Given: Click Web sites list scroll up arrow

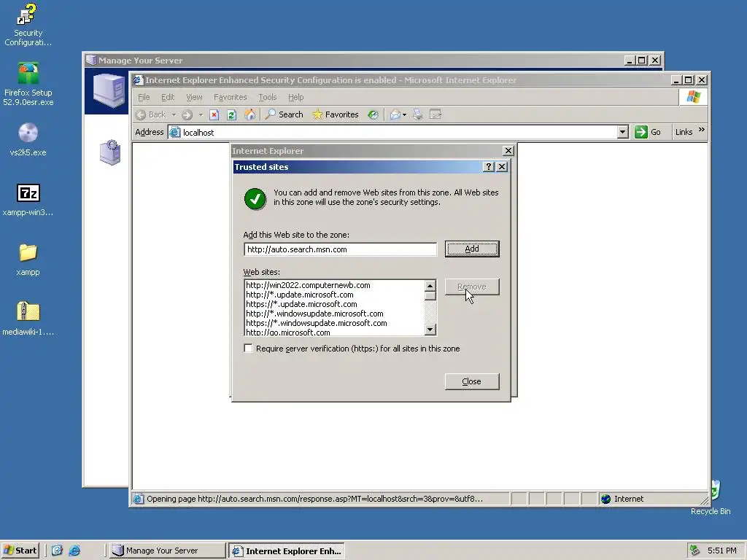Looking at the screenshot, I should click(430, 286).
